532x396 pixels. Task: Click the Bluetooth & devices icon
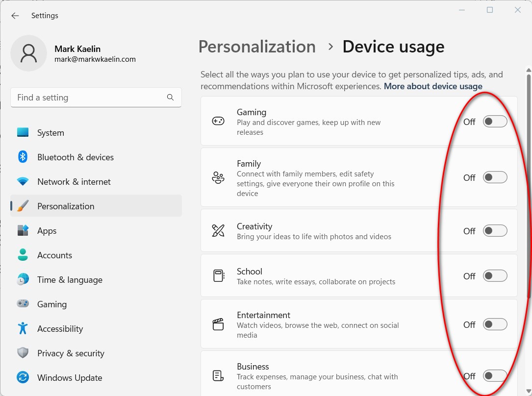click(23, 157)
